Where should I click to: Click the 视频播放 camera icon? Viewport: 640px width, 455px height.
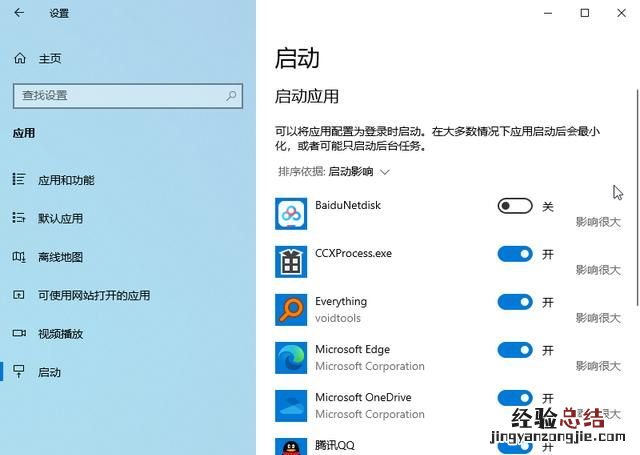19,333
